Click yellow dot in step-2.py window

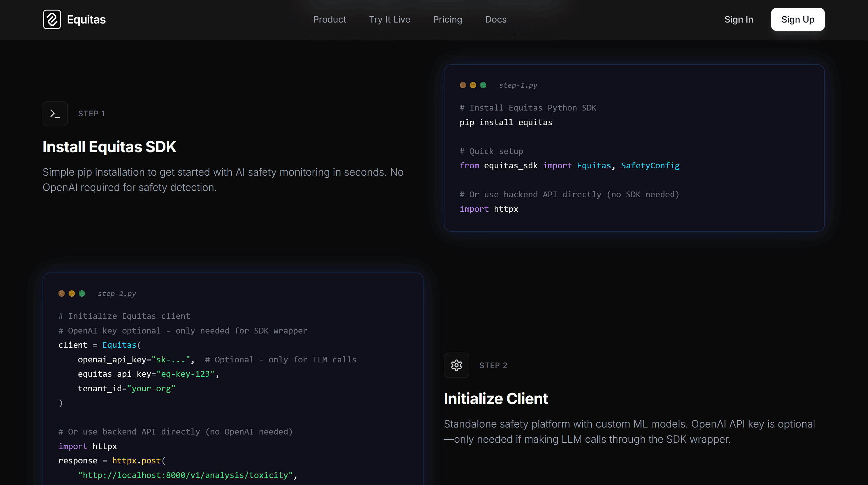coord(72,293)
